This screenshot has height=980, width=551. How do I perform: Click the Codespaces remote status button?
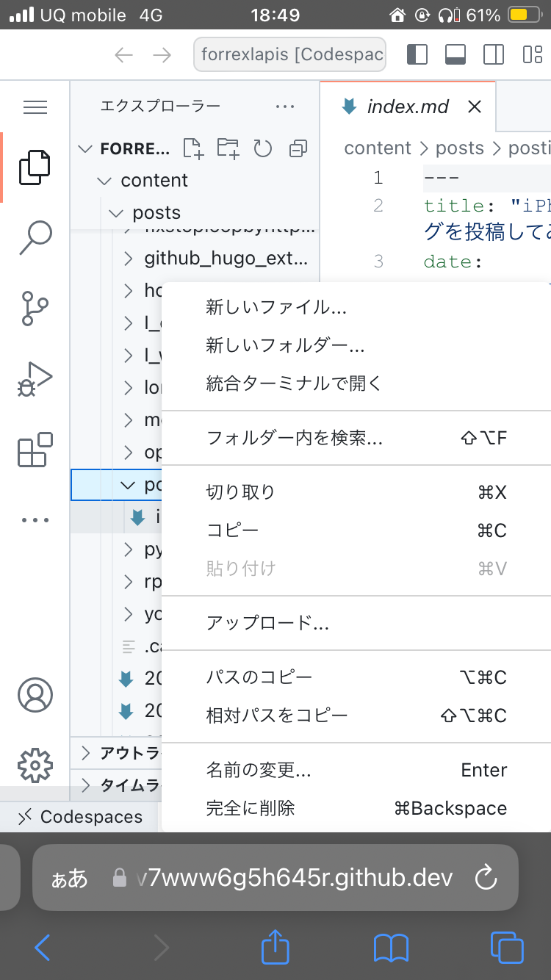[x=81, y=817]
